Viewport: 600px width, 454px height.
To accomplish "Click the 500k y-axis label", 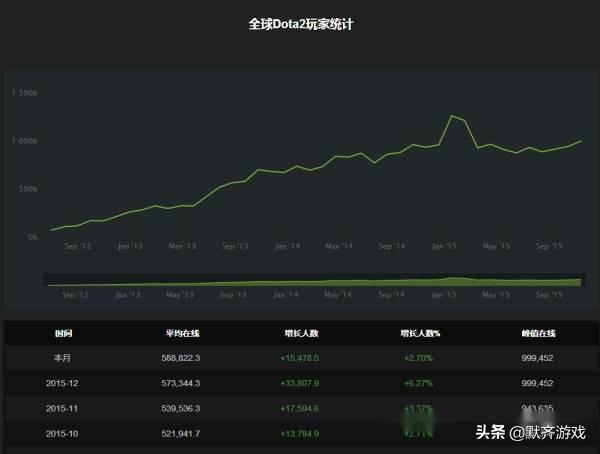I will point(28,189).
